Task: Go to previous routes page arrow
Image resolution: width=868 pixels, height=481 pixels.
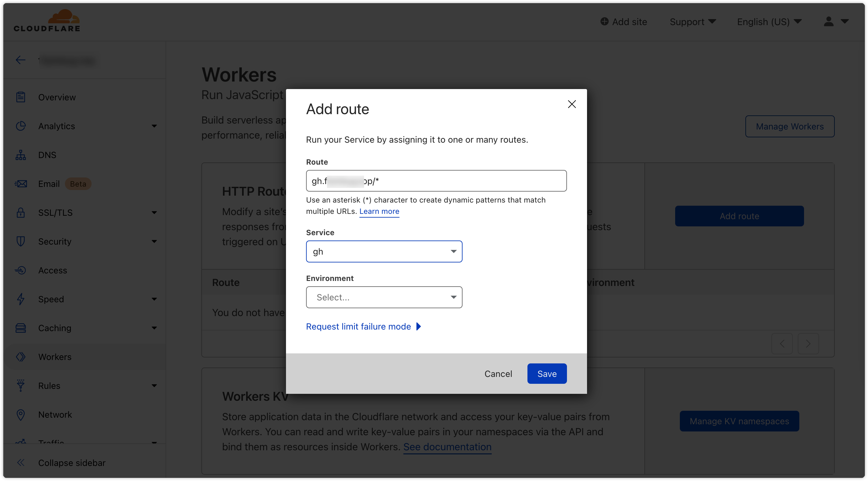Action: [x=782, y=344]
